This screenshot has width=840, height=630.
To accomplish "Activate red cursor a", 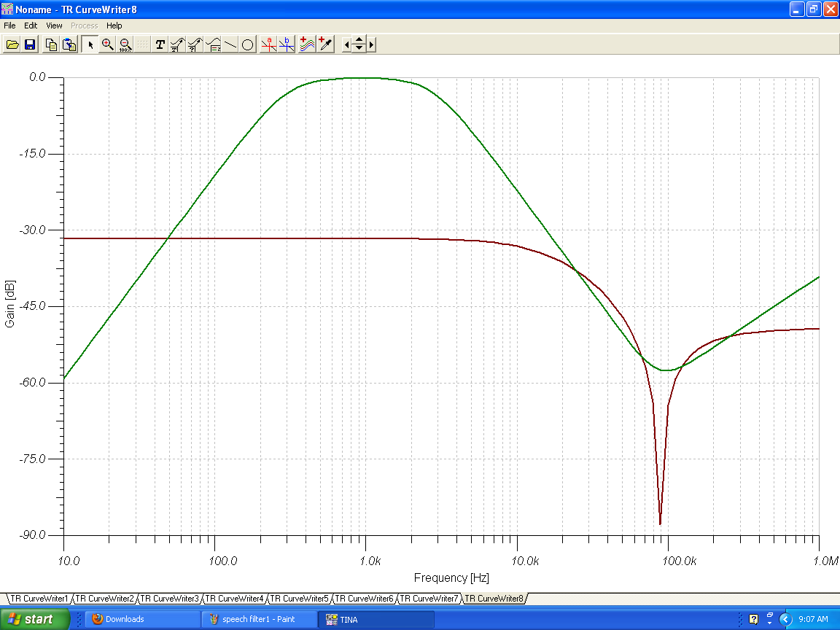I will (269, 44).
